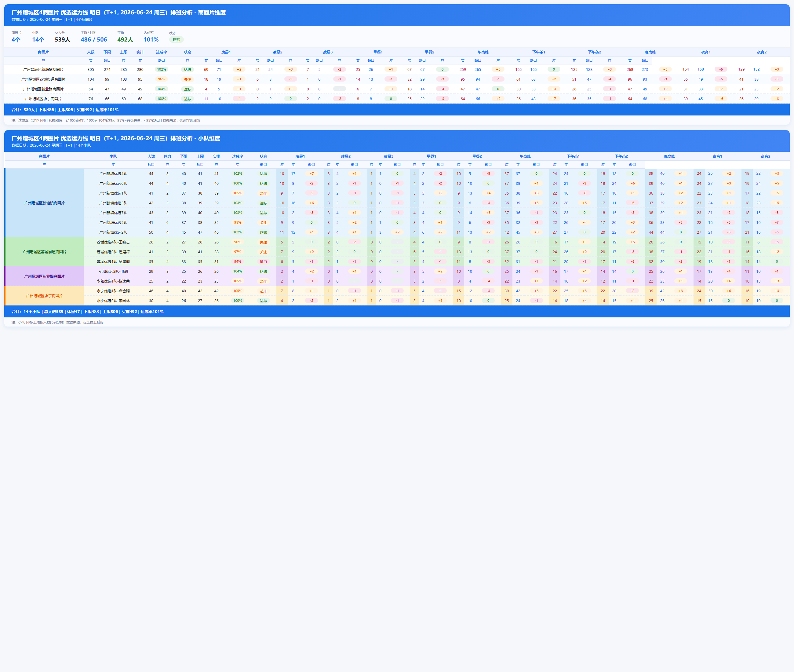Select the summary 达成率 value 101%
The width and height of the screenshot is (794, 672).
(x=151, y=40)
